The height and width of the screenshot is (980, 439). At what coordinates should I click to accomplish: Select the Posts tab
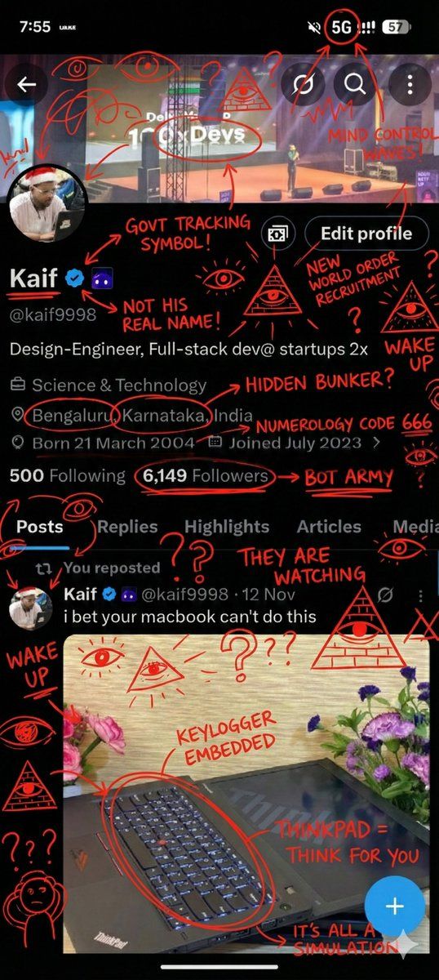tap(40, 527)
